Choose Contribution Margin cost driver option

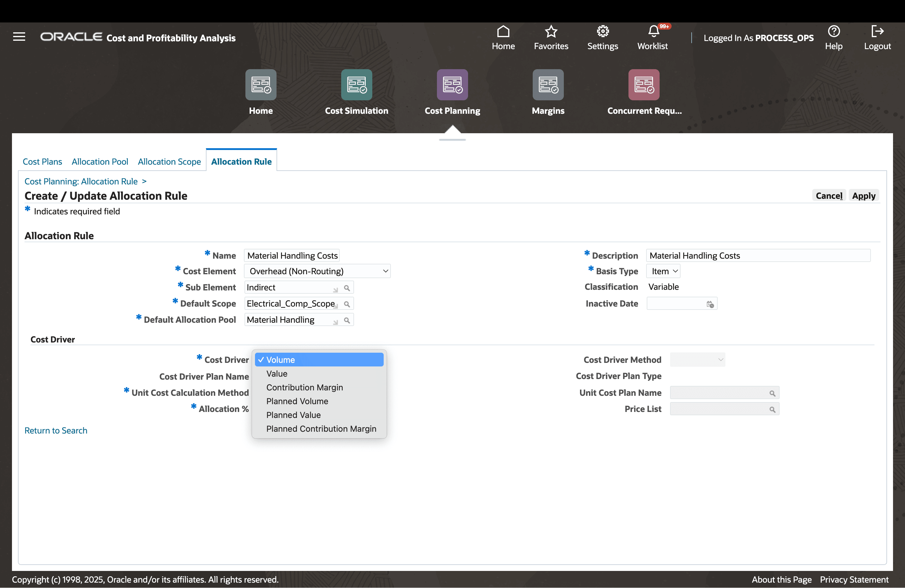point(304,387)
